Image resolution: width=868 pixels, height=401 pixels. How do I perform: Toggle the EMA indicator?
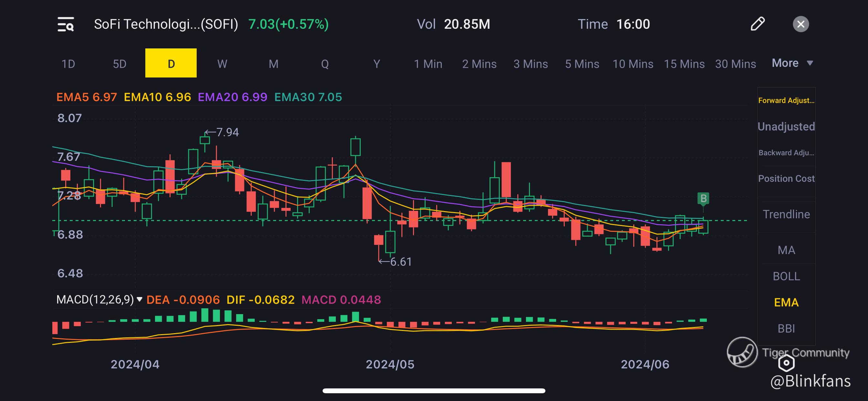786,302
